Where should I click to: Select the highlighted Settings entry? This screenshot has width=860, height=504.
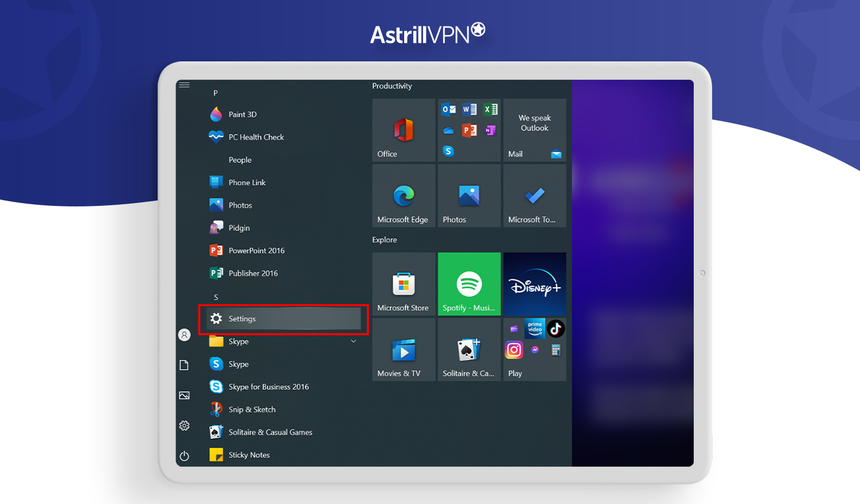pyautogui.click(x=284, y=319)
